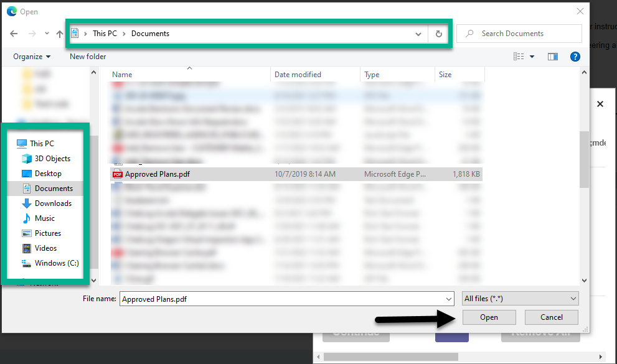
Task: Select 3D Objects in the sidebar
Action: click(52, 159)
